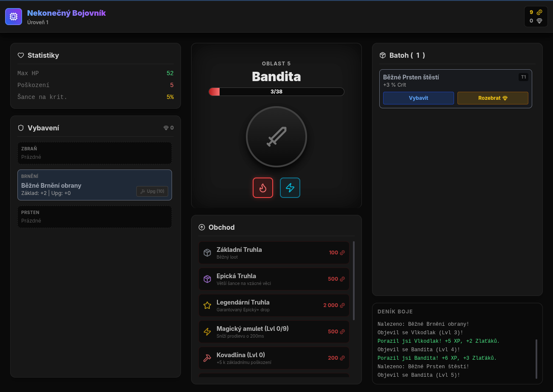Click the DENÍK BOJE heading
The height and width of the screenshot is (392, 553).
(395, 312)
